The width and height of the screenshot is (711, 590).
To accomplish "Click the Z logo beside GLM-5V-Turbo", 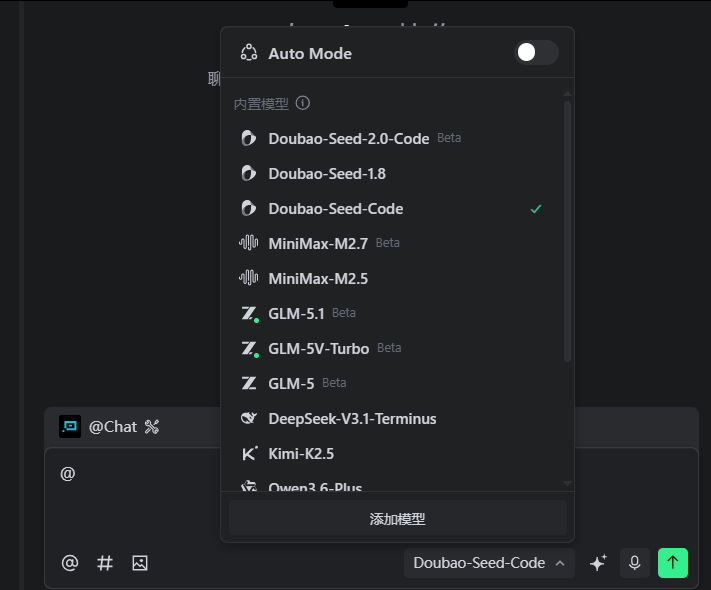I will click(249, 349).
